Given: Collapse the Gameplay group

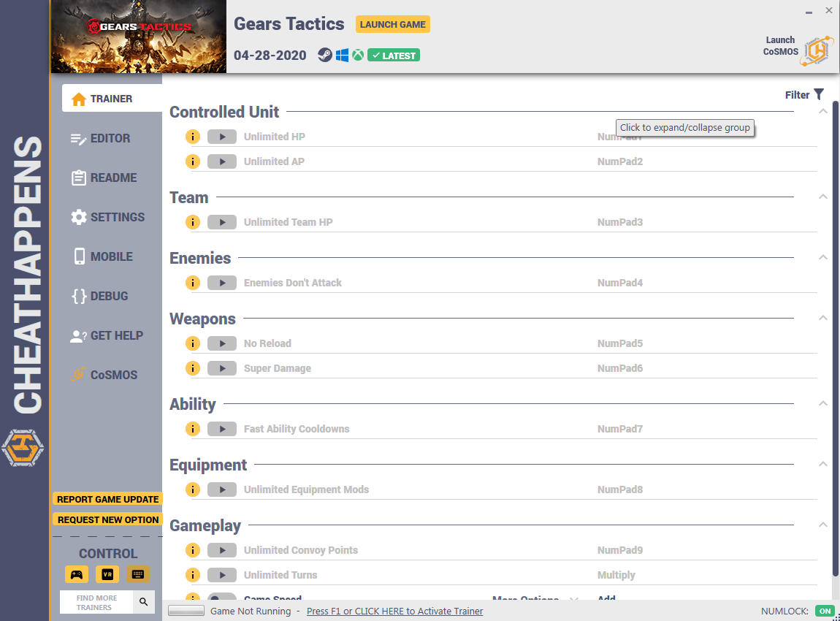Looking at the screenshot, I should (x=823, y=525).
